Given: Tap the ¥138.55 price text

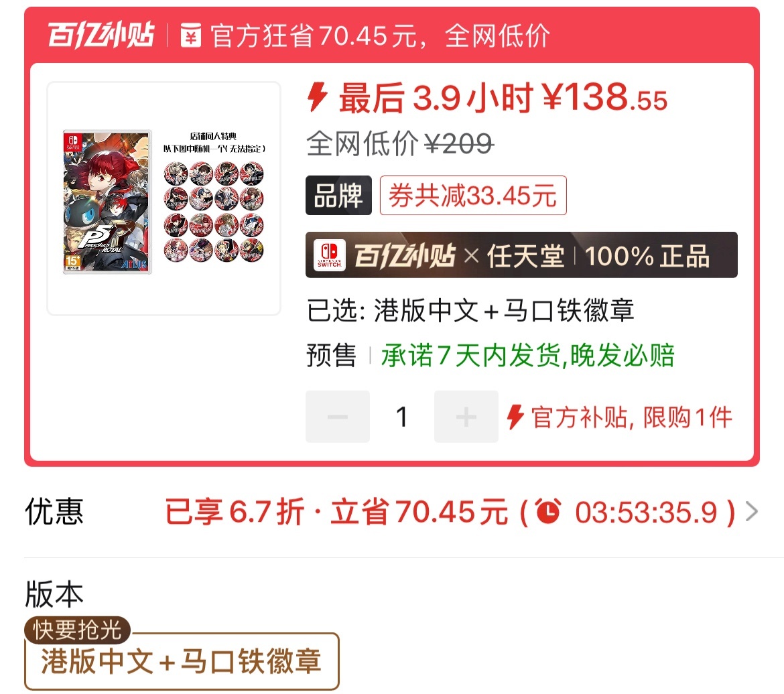Looking at the screenshot, I should click(606, 97).
